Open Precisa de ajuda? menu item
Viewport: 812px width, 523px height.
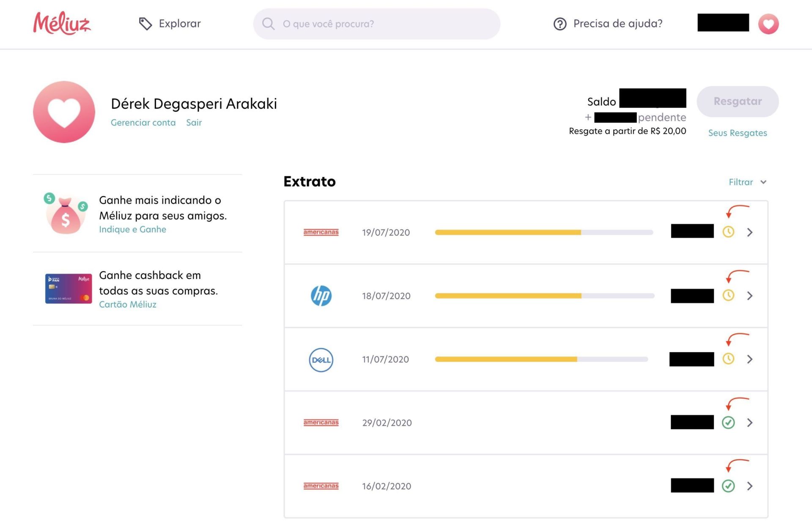pyautogui.click(x=617, y=24)
